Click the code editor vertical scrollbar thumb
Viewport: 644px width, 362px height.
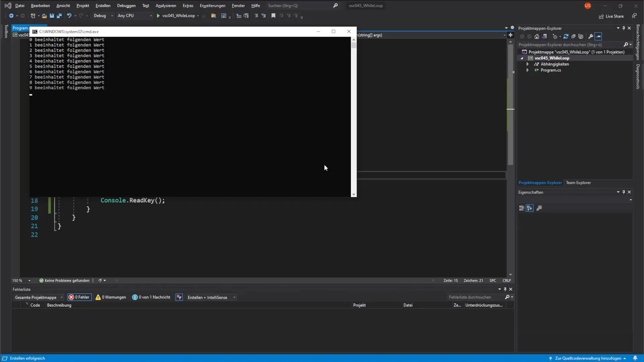pyautogui.click(x=510, y=105)
